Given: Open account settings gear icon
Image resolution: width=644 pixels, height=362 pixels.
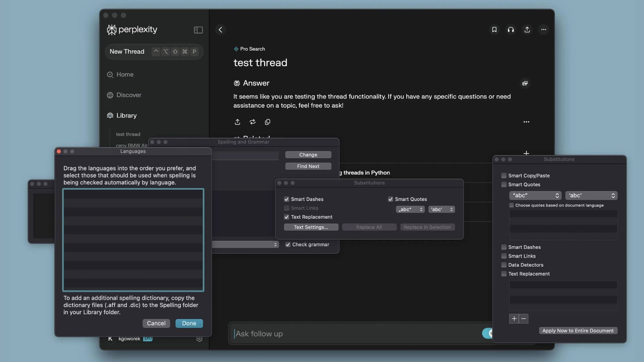Looking at the screenshot, I should point(199,339).
